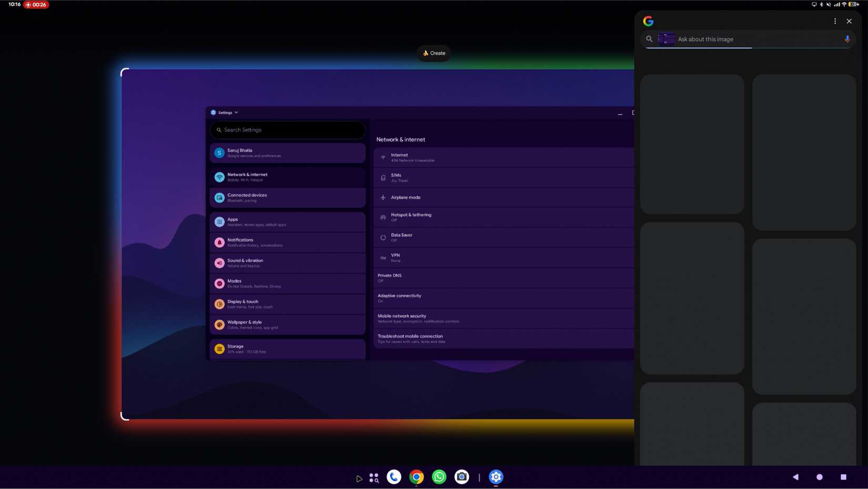Image resolution: width=868 pixels, height=489 pixels.
Task: Open the three-dot overflow menu in Google panel
Action: coord(834,21)
